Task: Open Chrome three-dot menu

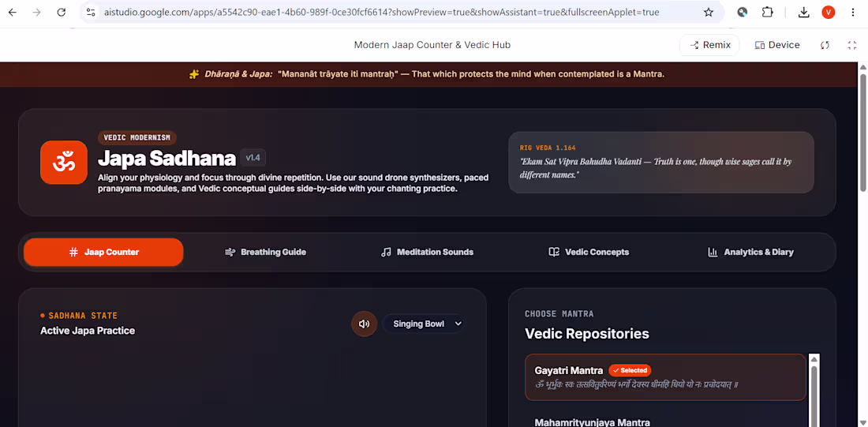Action: click(x=852, y=12)
